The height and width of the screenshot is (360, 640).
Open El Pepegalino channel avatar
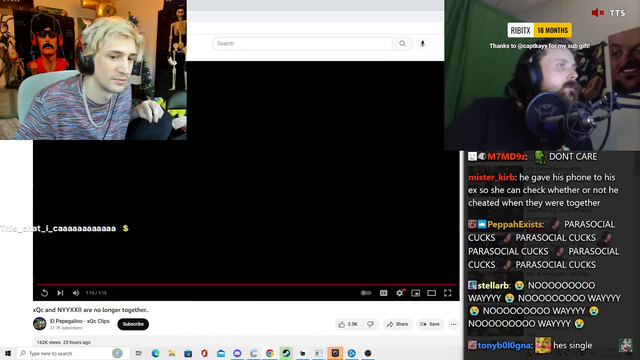[x=40, y=324]
